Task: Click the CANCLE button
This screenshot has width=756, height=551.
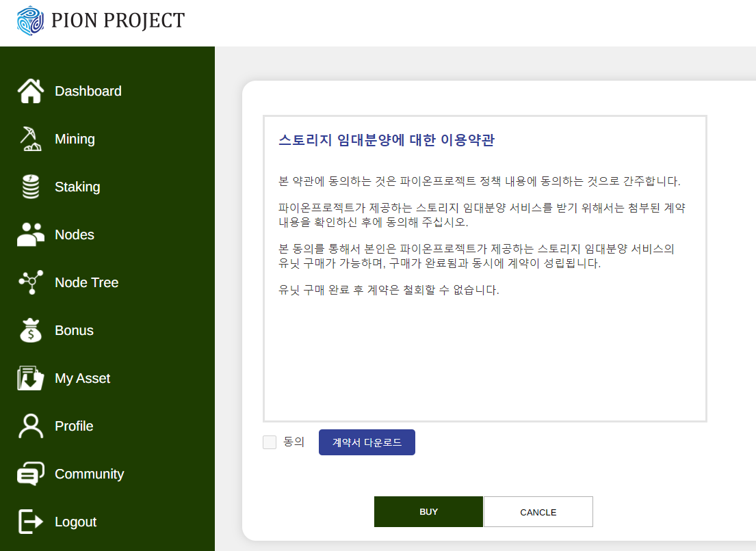Action: click(x=538, y=512)
